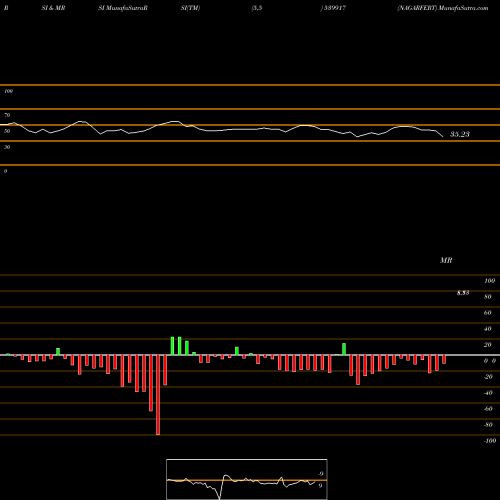Screen dimensions: 500x500
Task: Click the end of the white RSI line
Action: coord(443,137)
